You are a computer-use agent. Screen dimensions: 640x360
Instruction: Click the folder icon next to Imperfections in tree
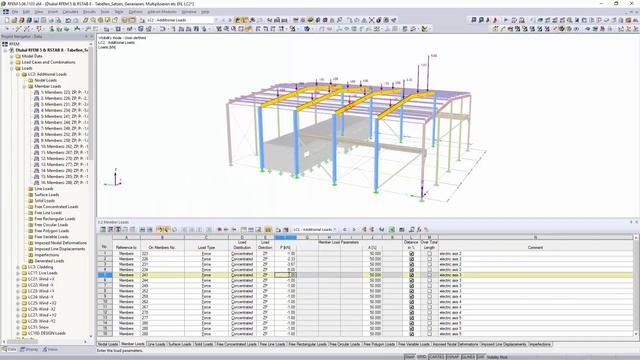(31, 255)
